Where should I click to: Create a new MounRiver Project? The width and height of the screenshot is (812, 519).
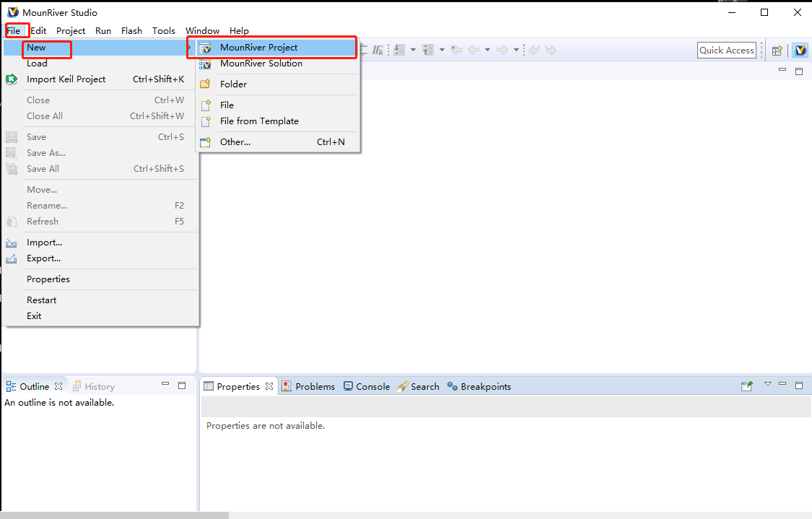tap(278, 48)
